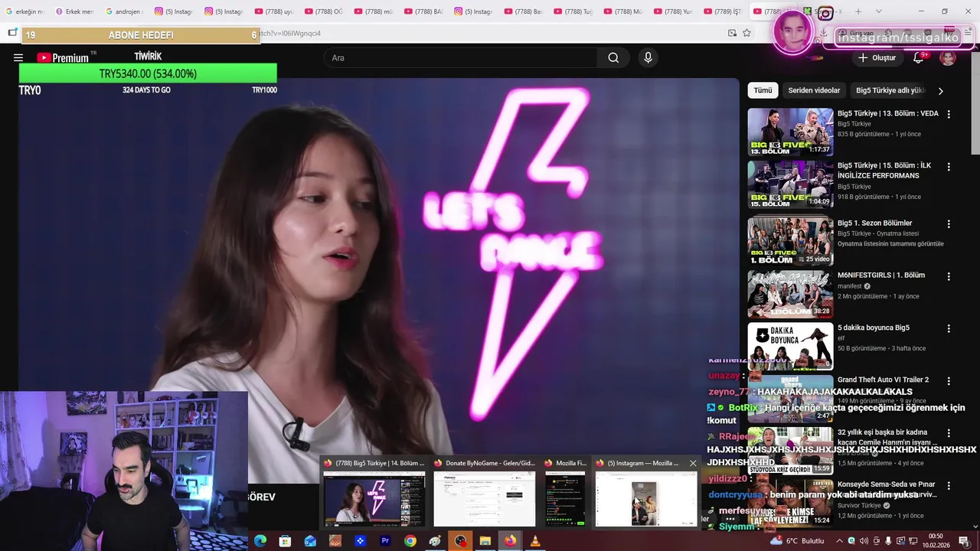This screenshot has width=980, height=551.
Task: Click the TRY5340.00 donation progress bar
Action: pyautogui.click(x=148, y=73)
